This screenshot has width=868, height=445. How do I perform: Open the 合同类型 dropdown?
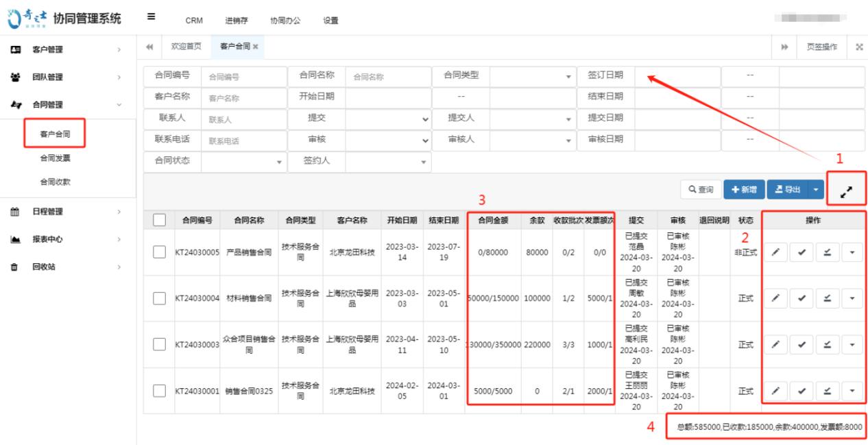pos(528,76)
